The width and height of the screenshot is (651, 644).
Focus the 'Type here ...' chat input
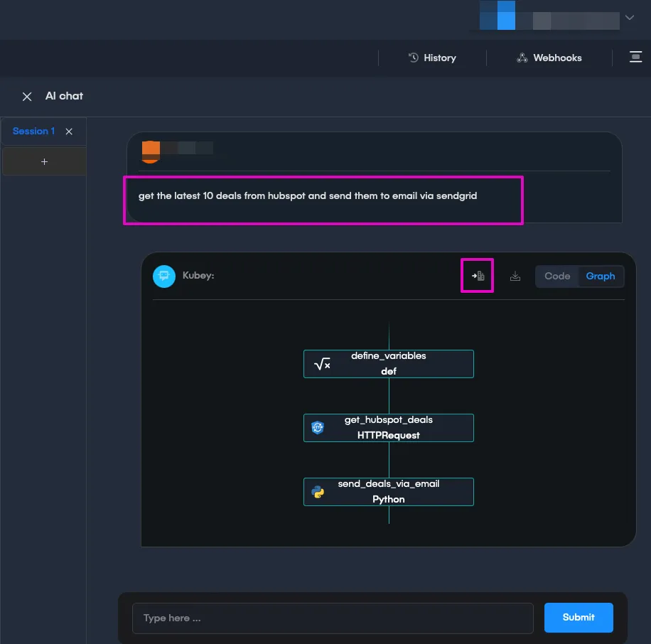pyautogui.click(x=333, y=618)
